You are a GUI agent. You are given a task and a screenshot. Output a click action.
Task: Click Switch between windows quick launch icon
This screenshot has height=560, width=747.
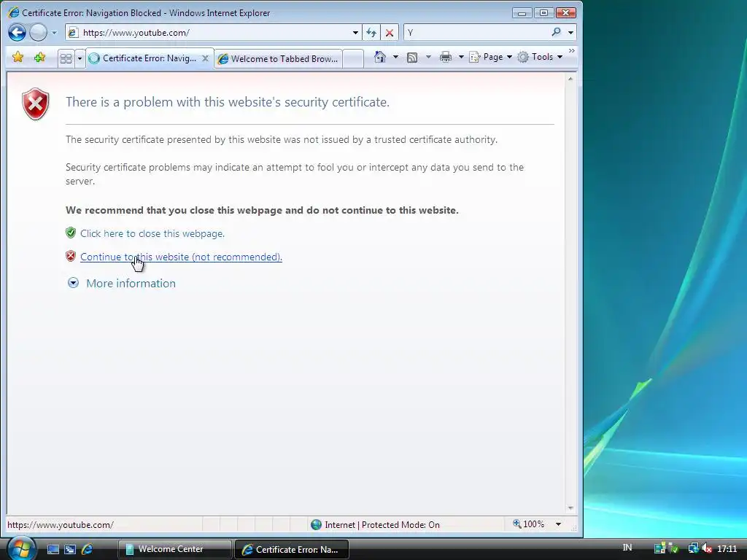(x=70, y=550)
